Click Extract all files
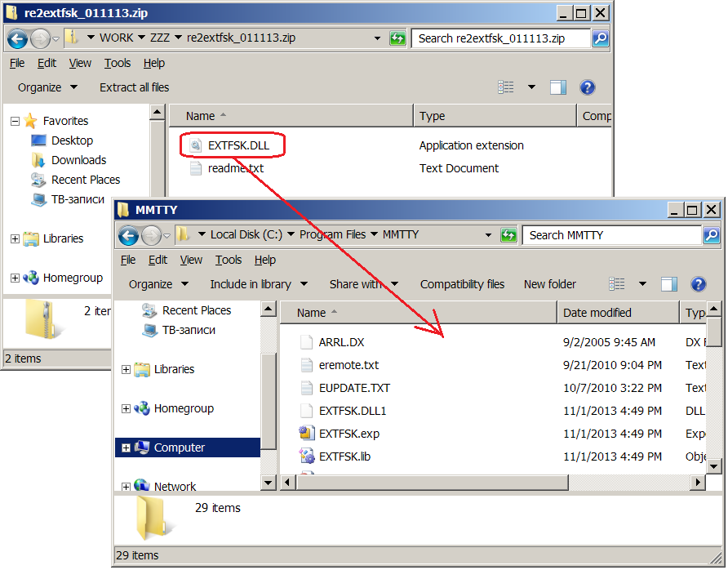This screenshot has width=728, height=570. point(134,87)
